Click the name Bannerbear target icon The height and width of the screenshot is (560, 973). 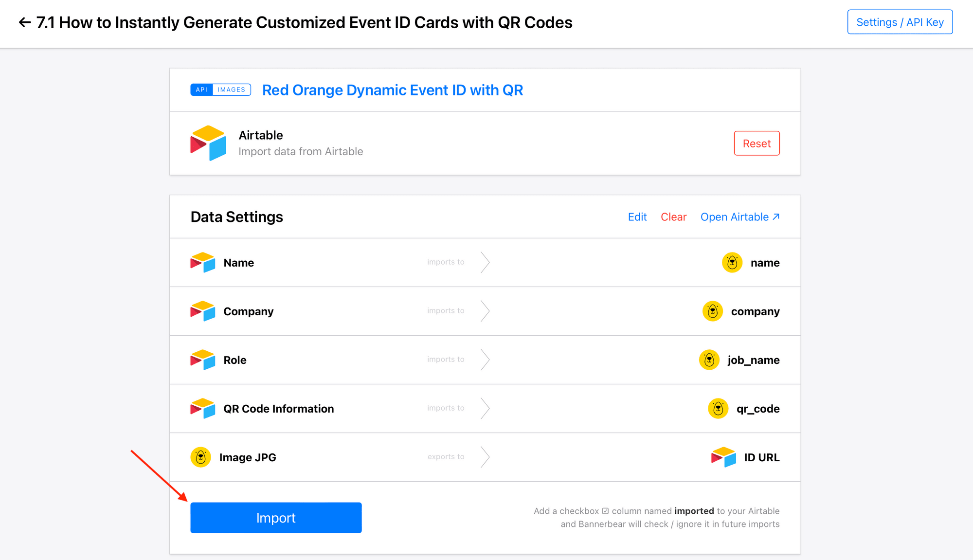(x=733, y=263)
